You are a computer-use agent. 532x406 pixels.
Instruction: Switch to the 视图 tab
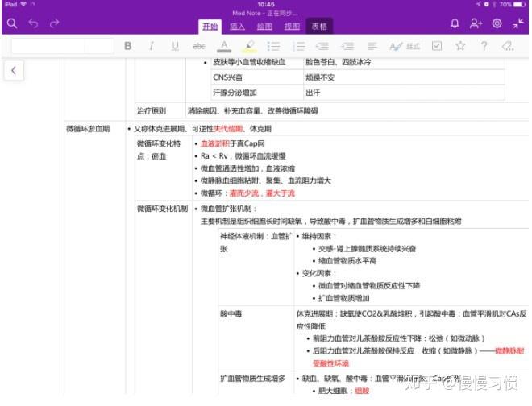tap(292, 27)
